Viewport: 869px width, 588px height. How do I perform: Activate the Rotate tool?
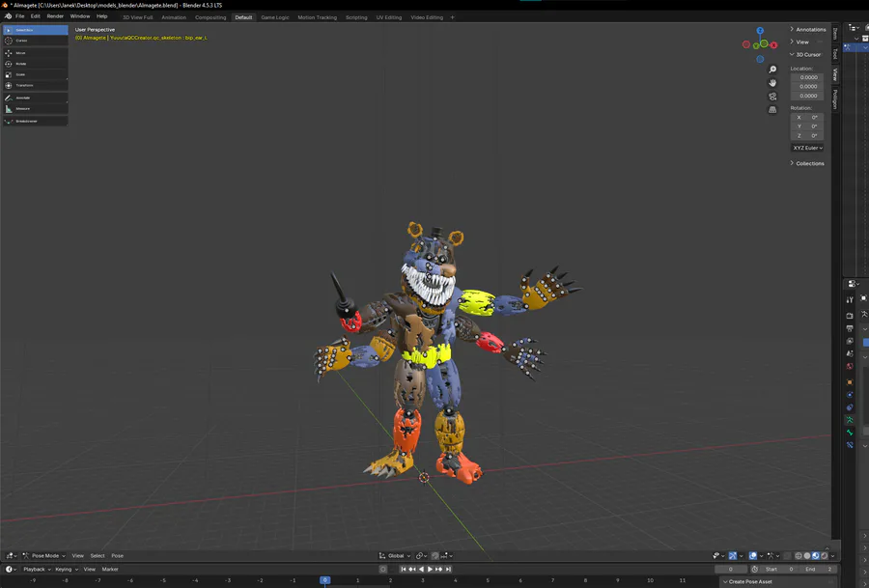tap(36, 64)
